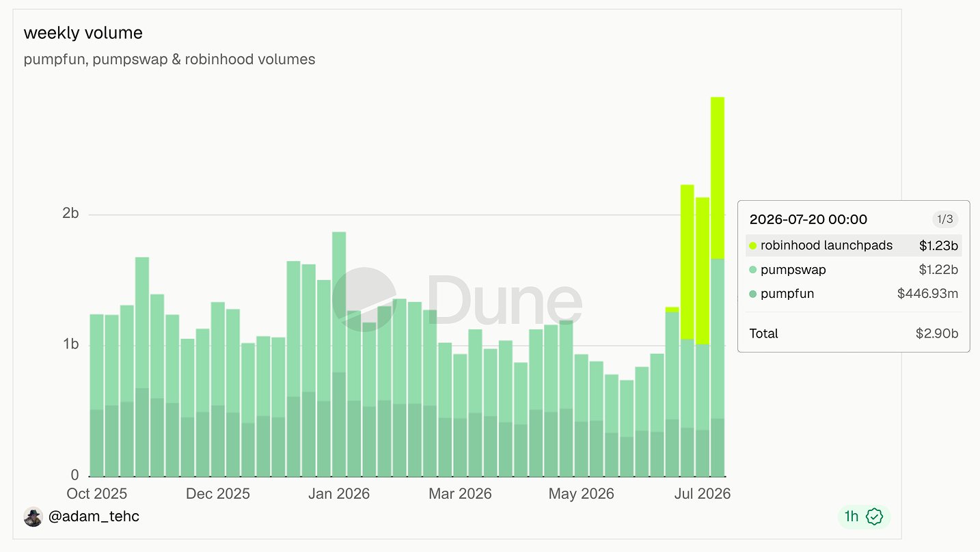980x552 pixels.
Task: Click the Dune watermark logo
Action: (x=457, y=300)
